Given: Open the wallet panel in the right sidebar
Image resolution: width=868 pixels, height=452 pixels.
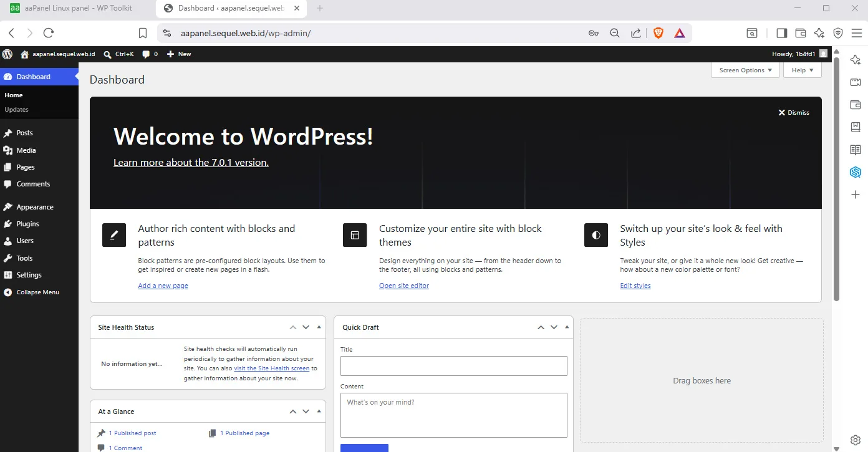Looking at the screenshot, I should (856, 105).
